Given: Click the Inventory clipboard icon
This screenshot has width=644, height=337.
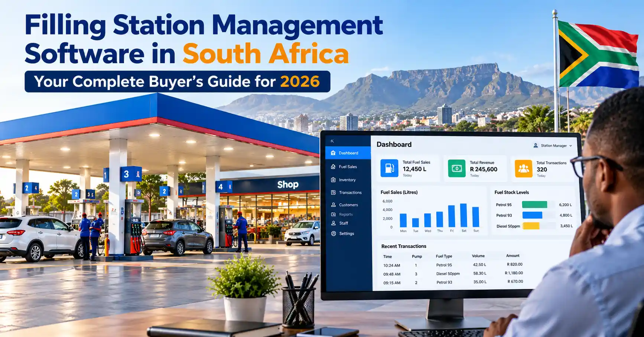Looking at the screenshot, I should [333, 180].
